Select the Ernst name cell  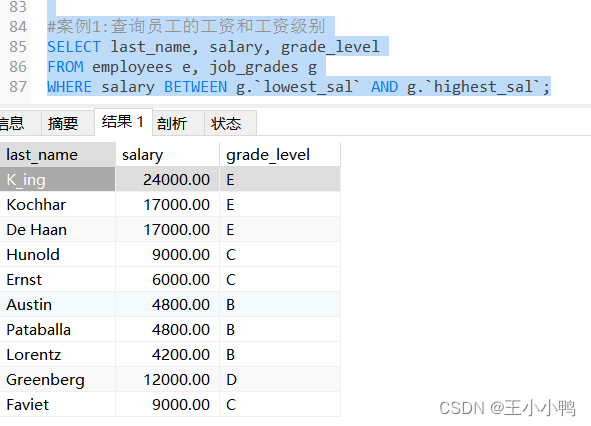point(58,279)
